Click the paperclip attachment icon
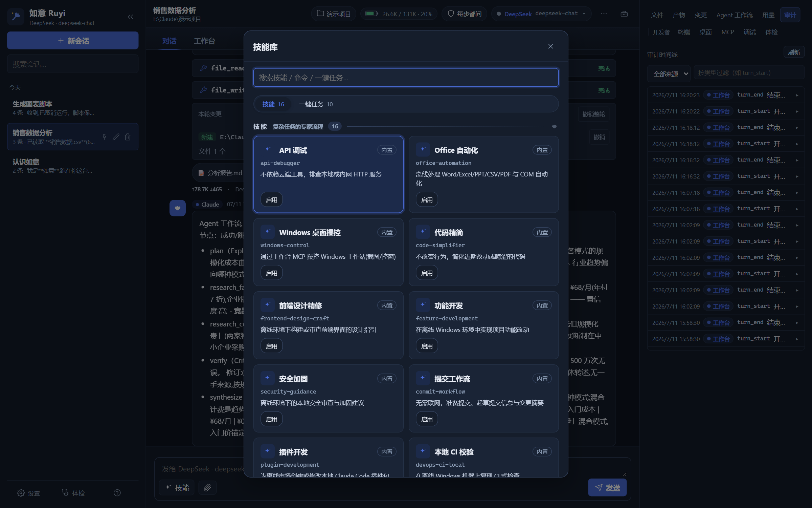Image resolution: width=812 pixels, height=508 pixels. pos(207,487)
